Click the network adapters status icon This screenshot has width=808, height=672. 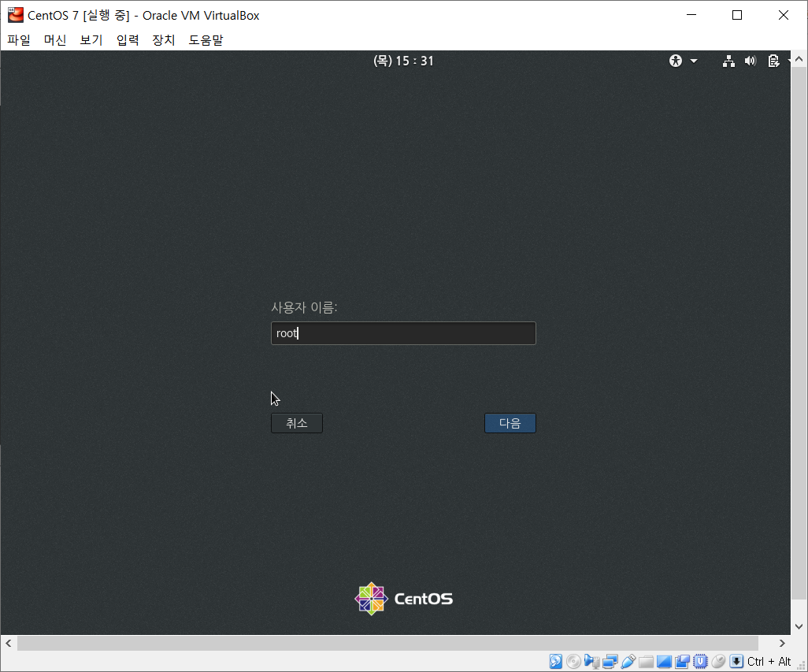point(610,661)
